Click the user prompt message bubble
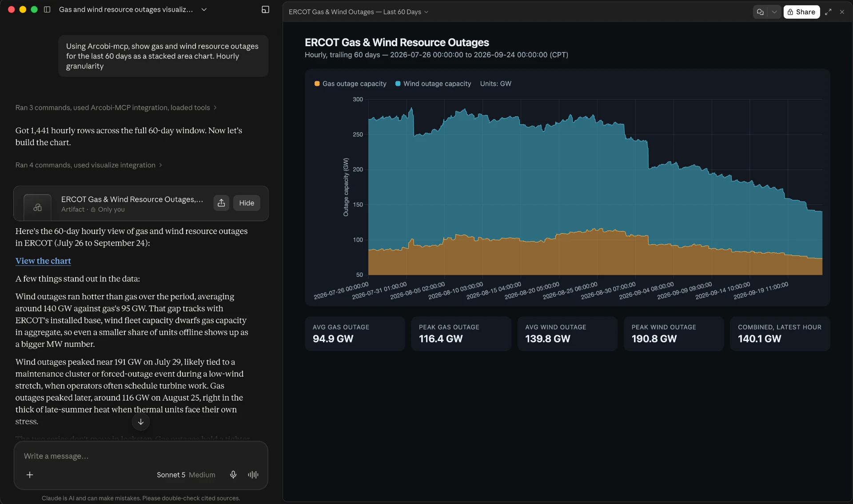 pos(163,56)
